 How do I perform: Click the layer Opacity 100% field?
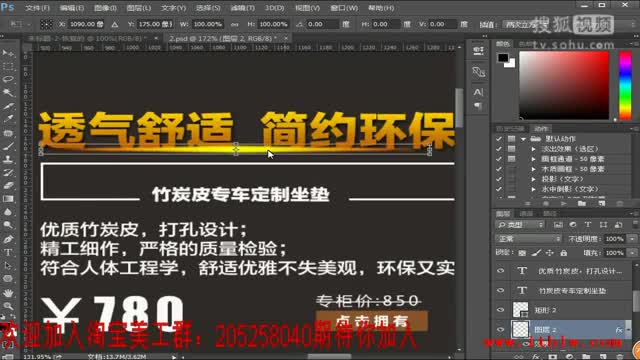tap(615, 239)
